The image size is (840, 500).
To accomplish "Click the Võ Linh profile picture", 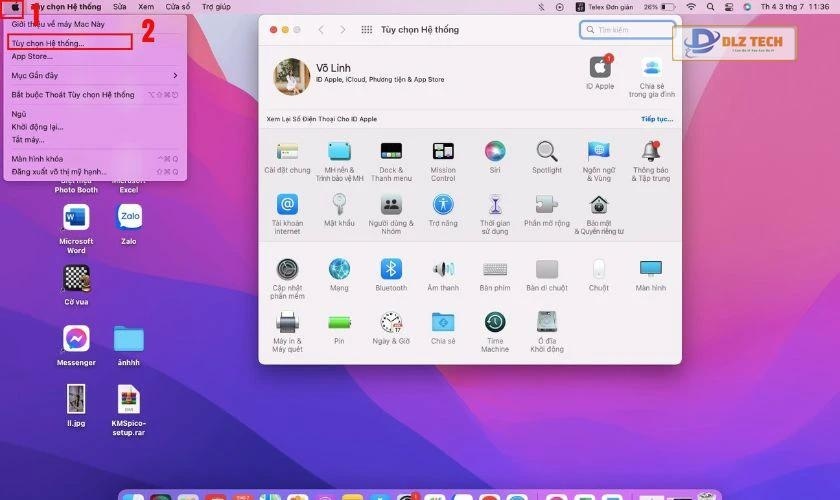I will pos(292,76).
